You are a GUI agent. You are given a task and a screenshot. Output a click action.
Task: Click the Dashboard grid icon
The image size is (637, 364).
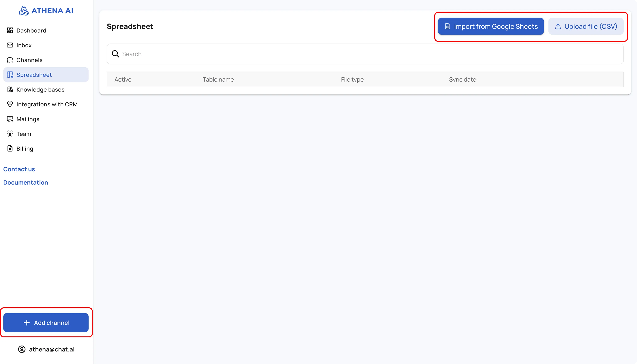pos(10,30)
